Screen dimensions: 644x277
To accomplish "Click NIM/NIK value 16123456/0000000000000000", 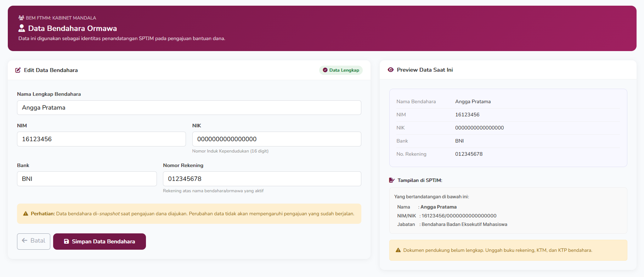I will [459, 216].
